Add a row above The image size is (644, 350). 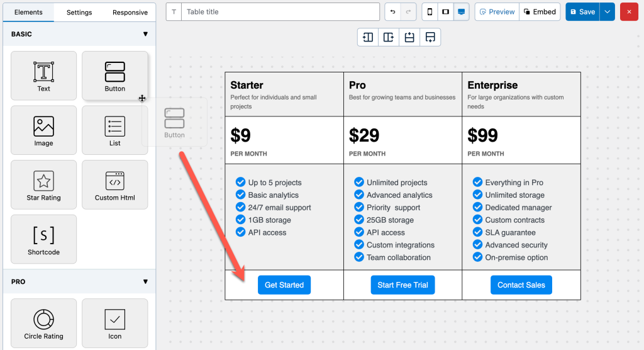point(409,37)
